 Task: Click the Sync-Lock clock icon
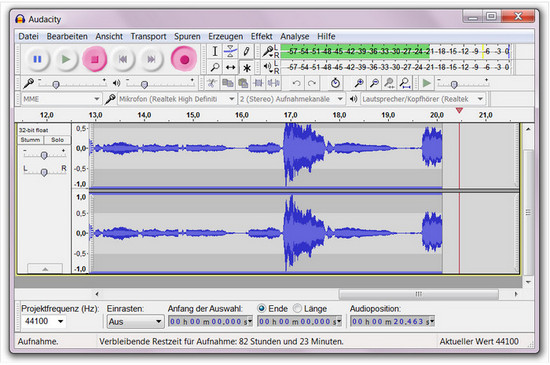(335, 83)
